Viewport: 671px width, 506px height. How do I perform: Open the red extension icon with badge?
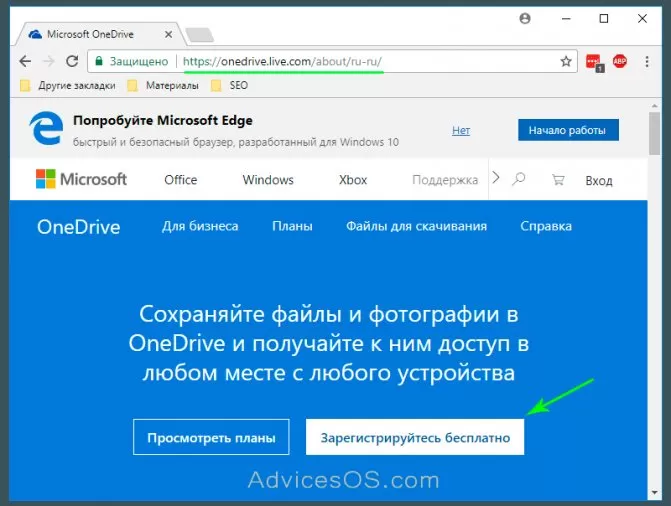tap(594, 62)
